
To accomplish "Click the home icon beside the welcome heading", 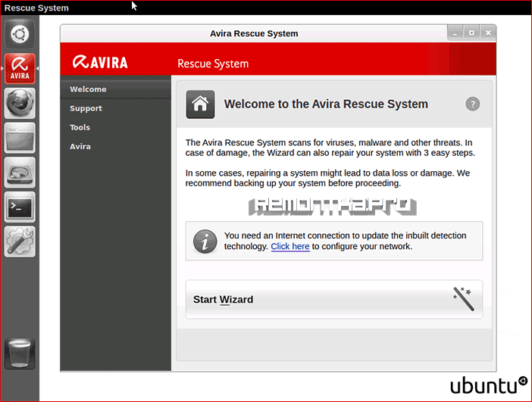I will [x=200, y=104].
